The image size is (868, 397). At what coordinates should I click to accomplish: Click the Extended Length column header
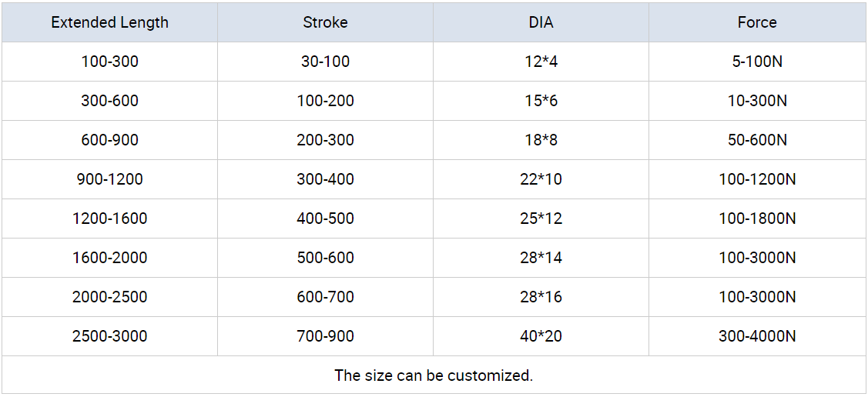[x=109, y=22]
